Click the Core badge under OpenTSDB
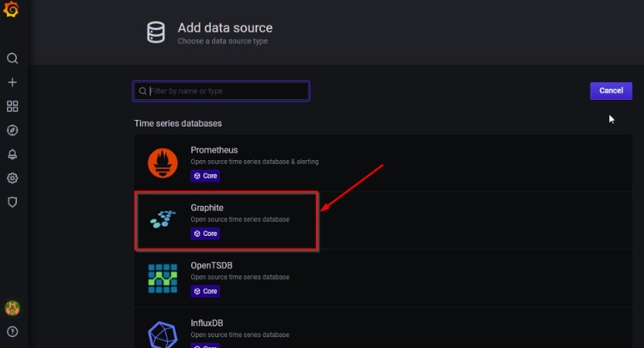 click(205, 292)
